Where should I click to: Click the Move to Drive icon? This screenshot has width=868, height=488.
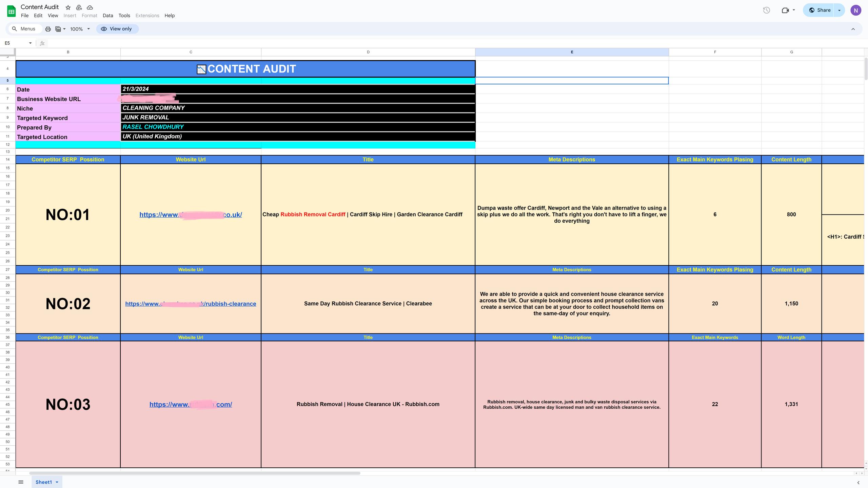click(79, 7)
